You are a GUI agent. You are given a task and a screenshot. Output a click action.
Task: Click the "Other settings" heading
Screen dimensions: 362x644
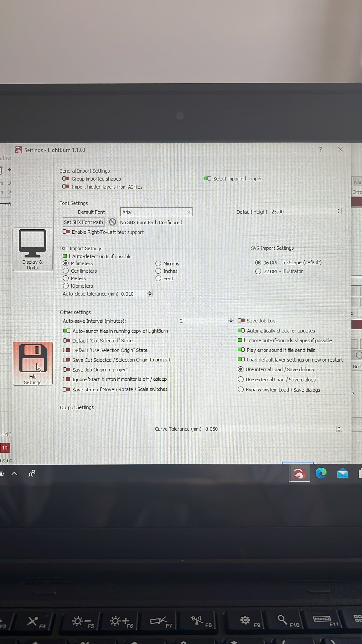click(x=75, y=312)
